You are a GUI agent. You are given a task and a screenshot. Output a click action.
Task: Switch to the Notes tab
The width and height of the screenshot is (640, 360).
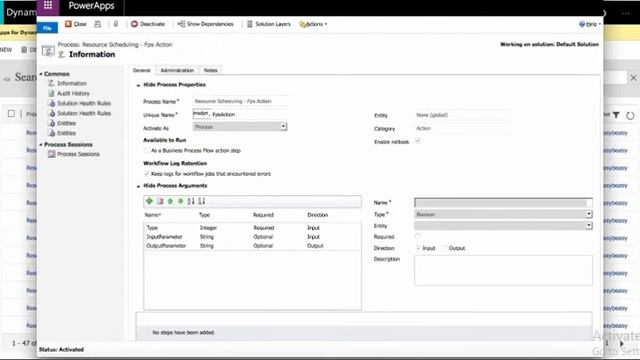[211, 70]
